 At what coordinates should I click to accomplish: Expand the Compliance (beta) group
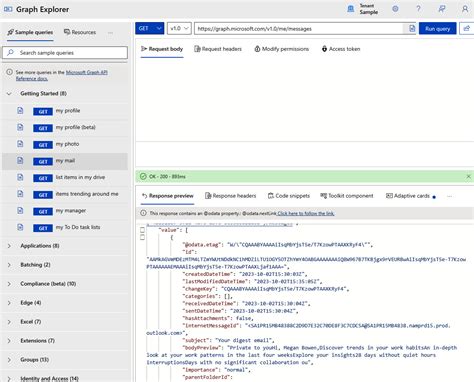click(x=9, y=284)
